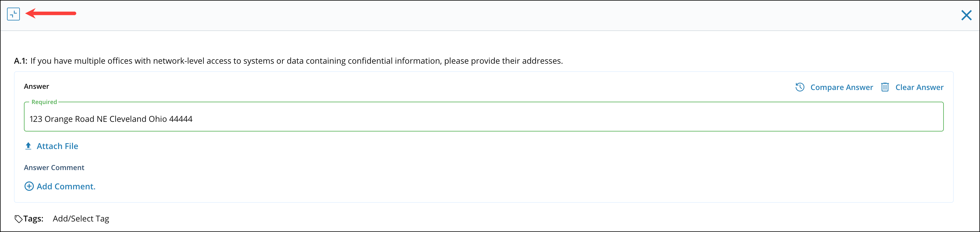The image size is (980, 232).
Task: Click the history clock icon beside Compare Answer
Action: 800,87
